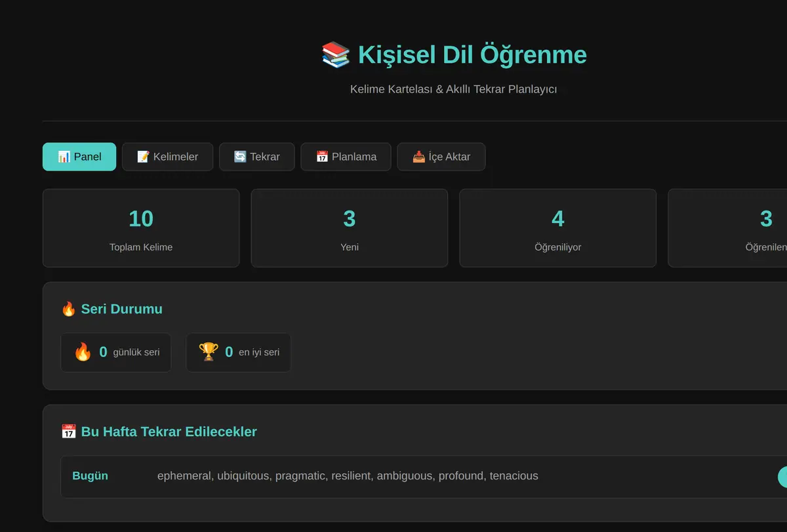Go to the Planlama tab
This screenshot has height=532, width=787.
click(x=346, y=157)
